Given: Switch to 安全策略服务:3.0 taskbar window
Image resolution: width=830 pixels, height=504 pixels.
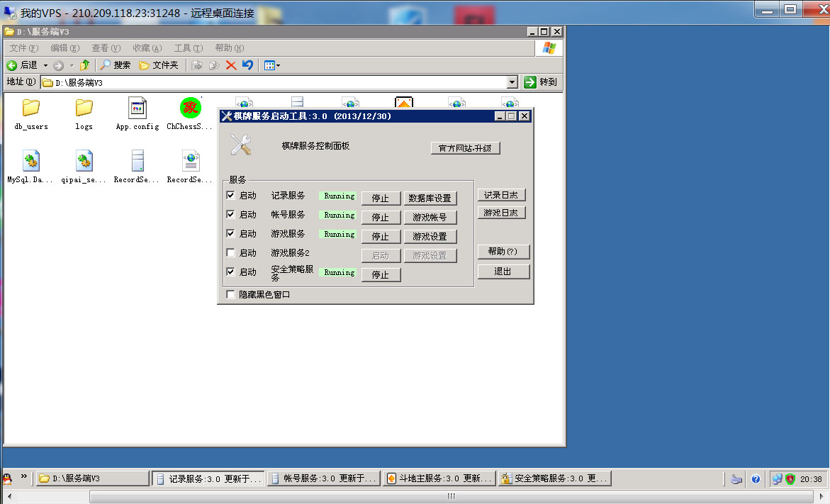Looking at the screenshot, I should tap(555, 478).
